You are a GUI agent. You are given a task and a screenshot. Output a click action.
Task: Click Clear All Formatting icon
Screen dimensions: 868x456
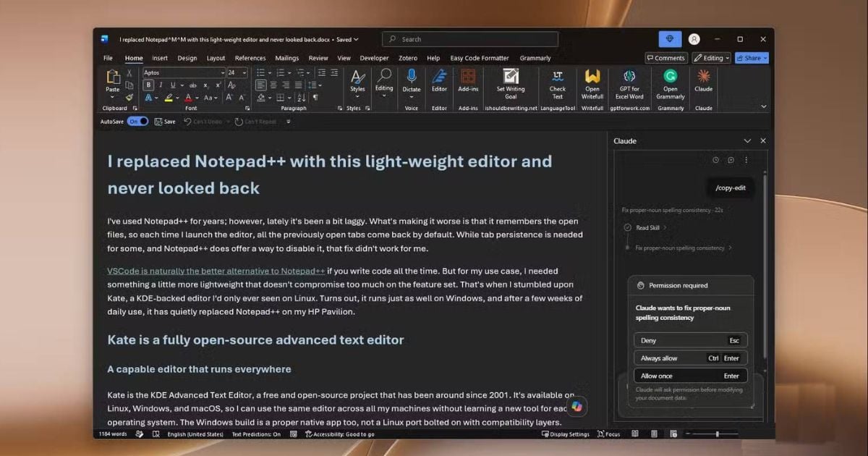coord(231,85)
